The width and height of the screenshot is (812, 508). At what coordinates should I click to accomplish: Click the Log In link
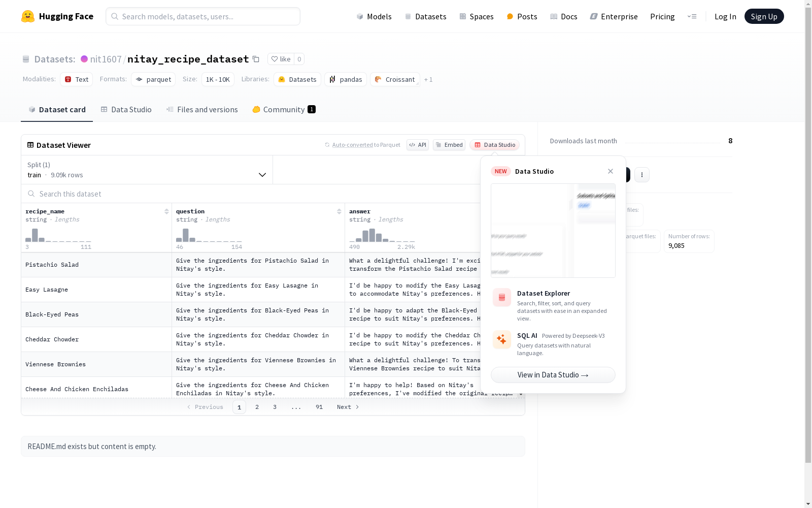[x=725, y=16]
